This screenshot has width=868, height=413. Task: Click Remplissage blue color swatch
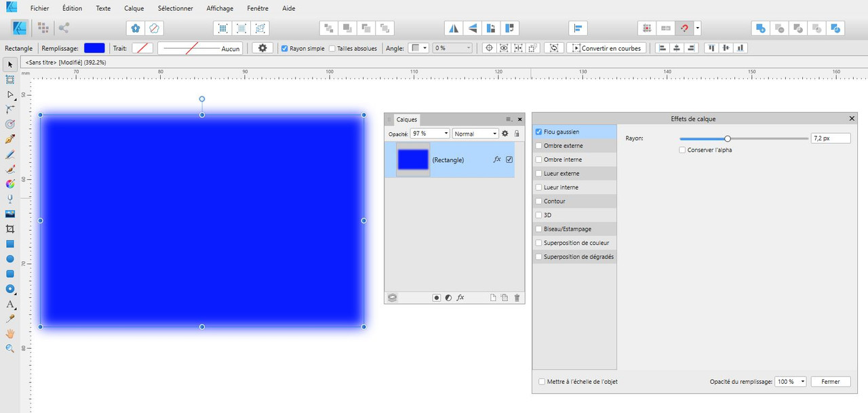[x=94, y=48]
